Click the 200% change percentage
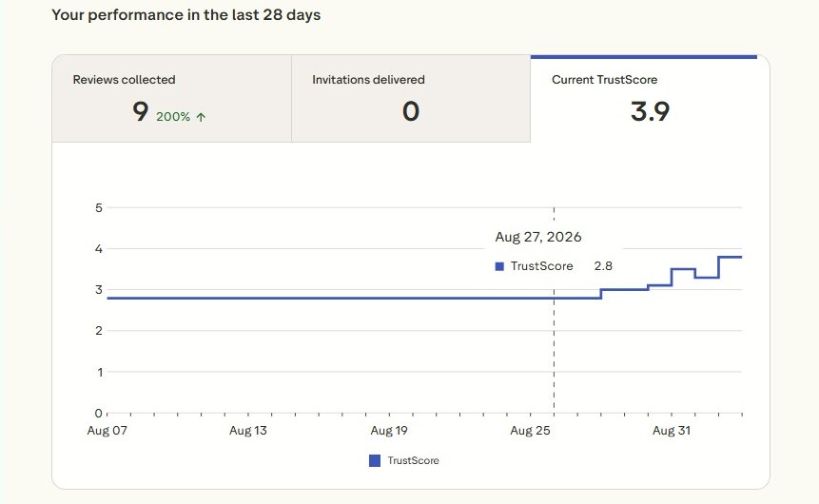Viewport: 819px width, 504px height. pyautogui.click(x=173, y=117)
